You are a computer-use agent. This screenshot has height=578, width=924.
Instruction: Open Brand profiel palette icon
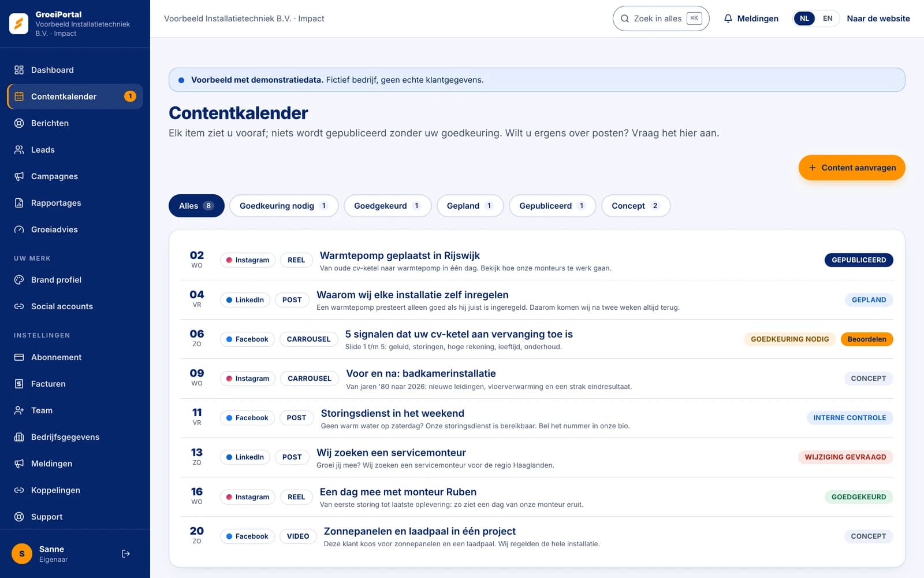pos(19,280)
